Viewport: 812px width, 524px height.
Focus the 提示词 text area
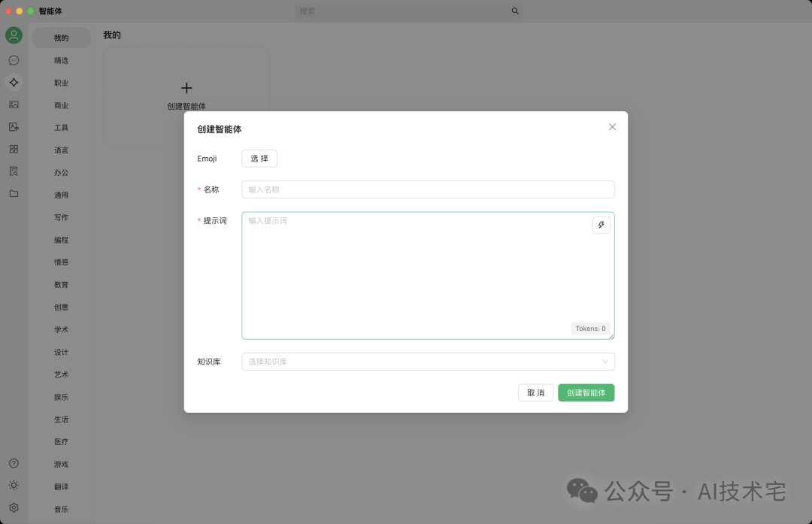(428, 275)
